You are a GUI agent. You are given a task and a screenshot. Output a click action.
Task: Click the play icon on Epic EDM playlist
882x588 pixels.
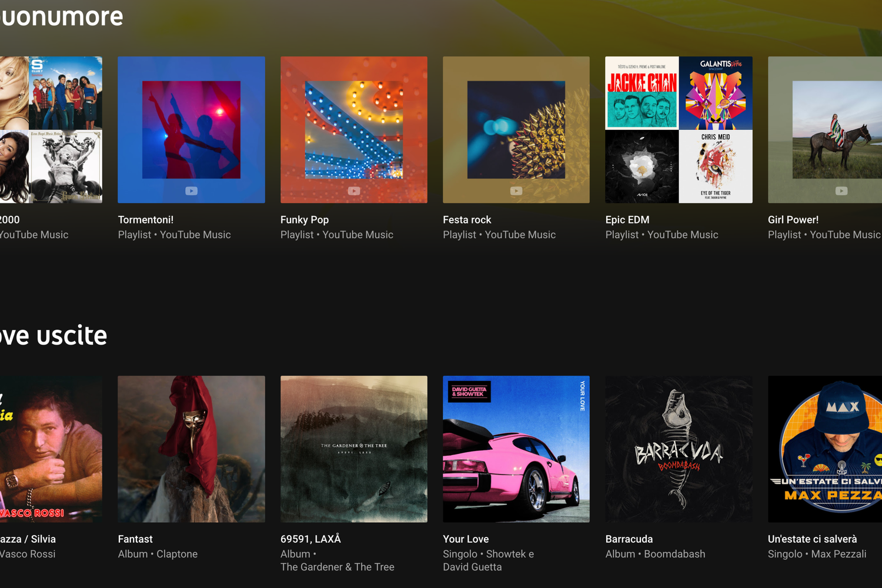coord(679,191)
